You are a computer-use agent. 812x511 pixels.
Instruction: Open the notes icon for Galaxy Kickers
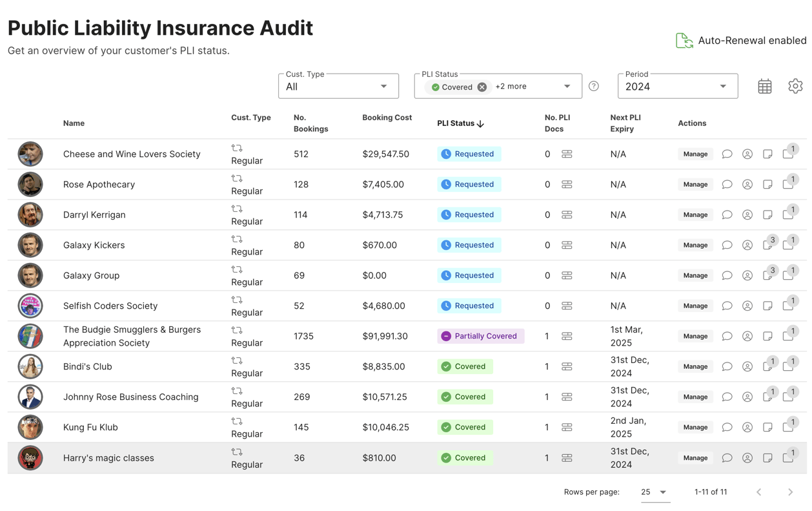click(x=767, y=245)
